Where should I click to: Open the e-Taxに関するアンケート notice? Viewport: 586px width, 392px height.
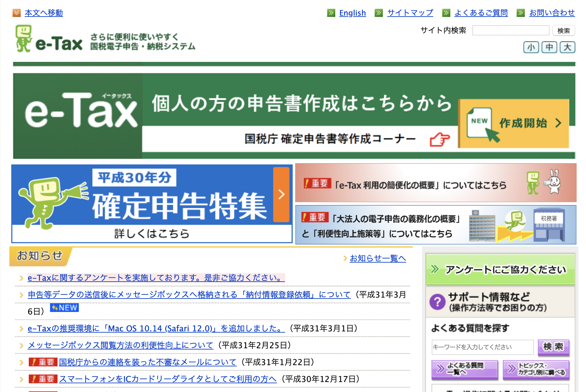[x=156, y=278]
